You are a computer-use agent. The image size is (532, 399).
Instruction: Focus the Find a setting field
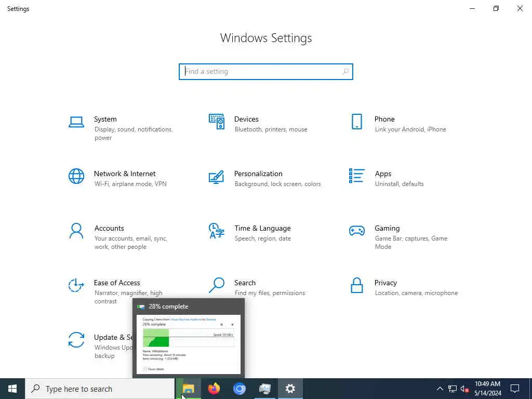tap(266, 72)
